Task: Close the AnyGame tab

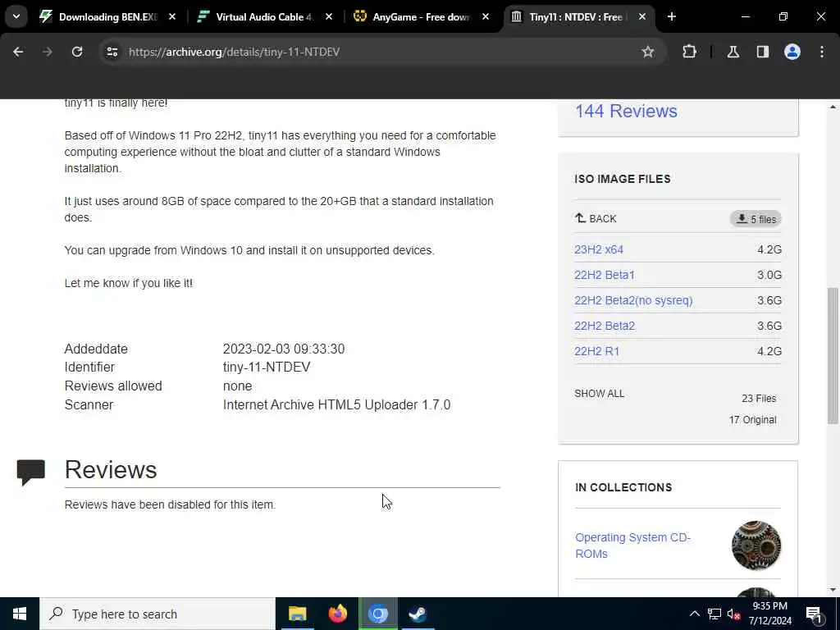Action: [486, 16]
